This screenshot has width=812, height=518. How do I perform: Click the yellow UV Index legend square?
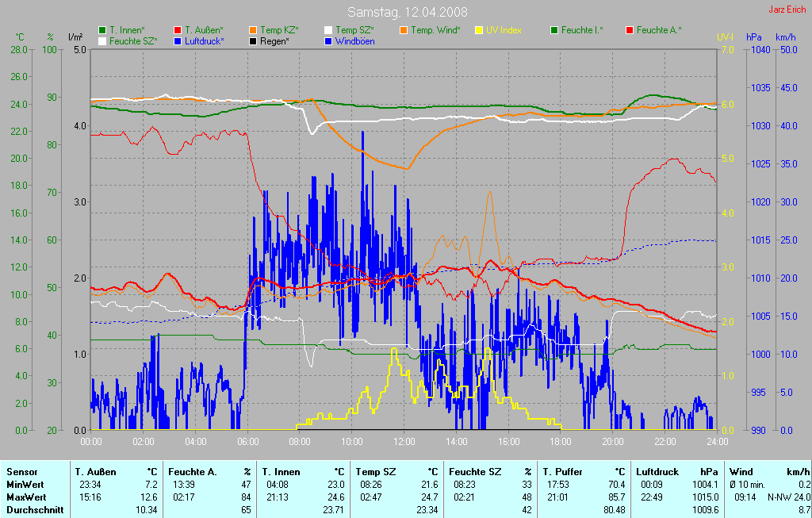coord(479,30)
